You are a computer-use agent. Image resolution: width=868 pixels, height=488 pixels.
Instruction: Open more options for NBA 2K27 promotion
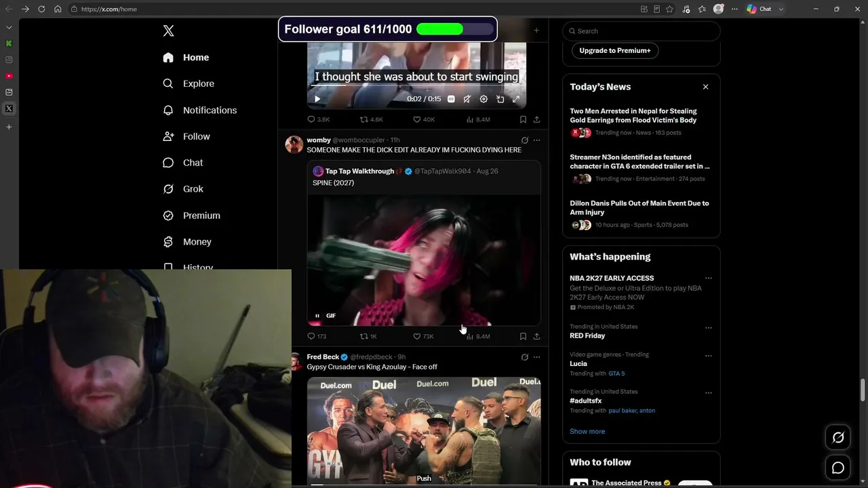708,279
